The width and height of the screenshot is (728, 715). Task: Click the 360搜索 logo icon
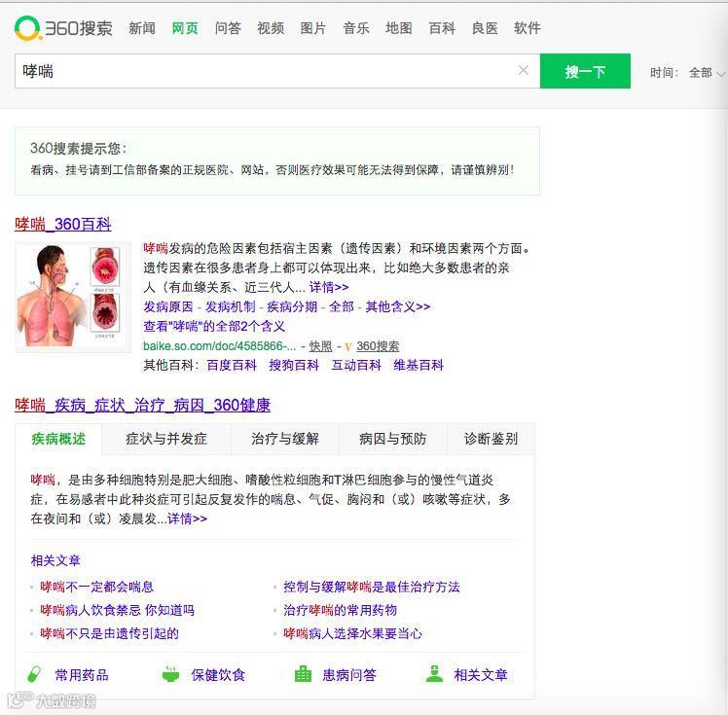[x=28, y=28]
